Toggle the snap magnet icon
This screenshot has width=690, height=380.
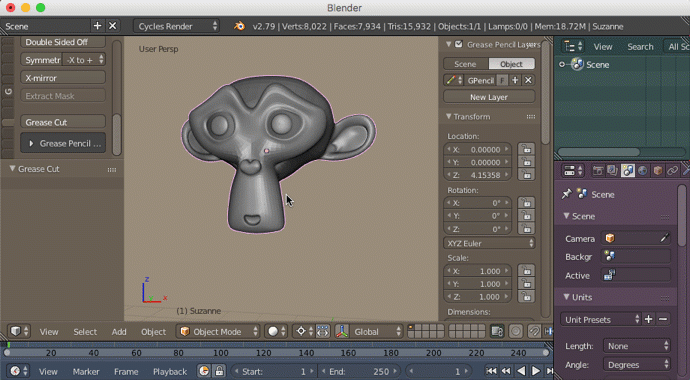pyautogui.click(x=534, y=331)
